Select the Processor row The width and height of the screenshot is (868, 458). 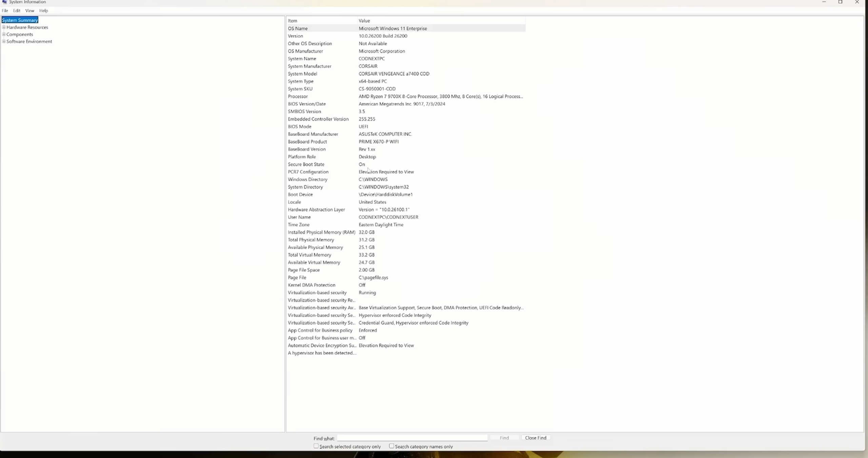[x=406, y=96]
